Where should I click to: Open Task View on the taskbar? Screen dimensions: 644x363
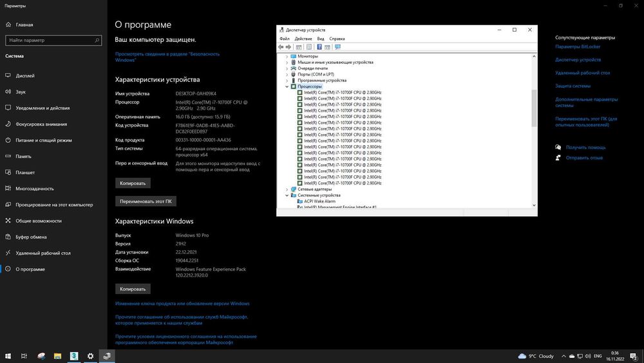[24, 356]
